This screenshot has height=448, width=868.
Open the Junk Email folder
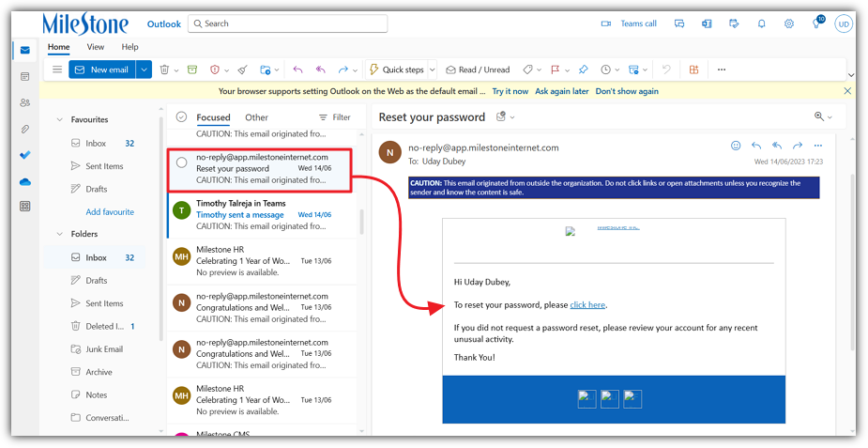pos(97,349)
